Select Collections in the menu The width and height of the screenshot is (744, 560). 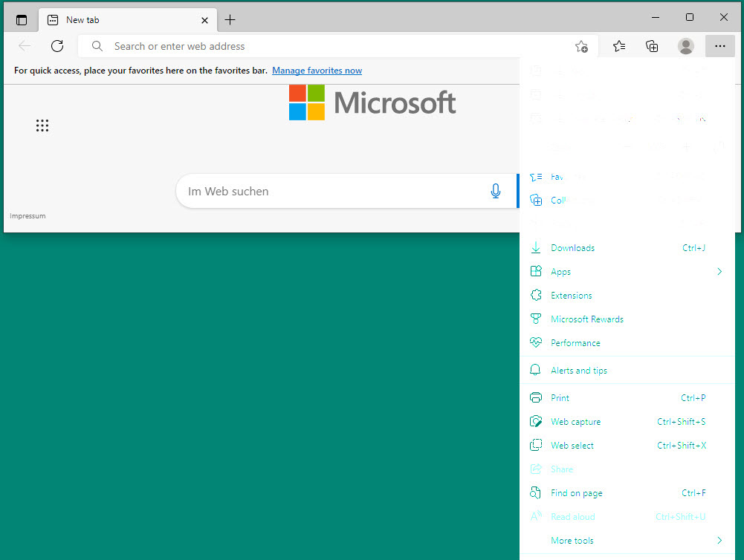click(627, 200)
